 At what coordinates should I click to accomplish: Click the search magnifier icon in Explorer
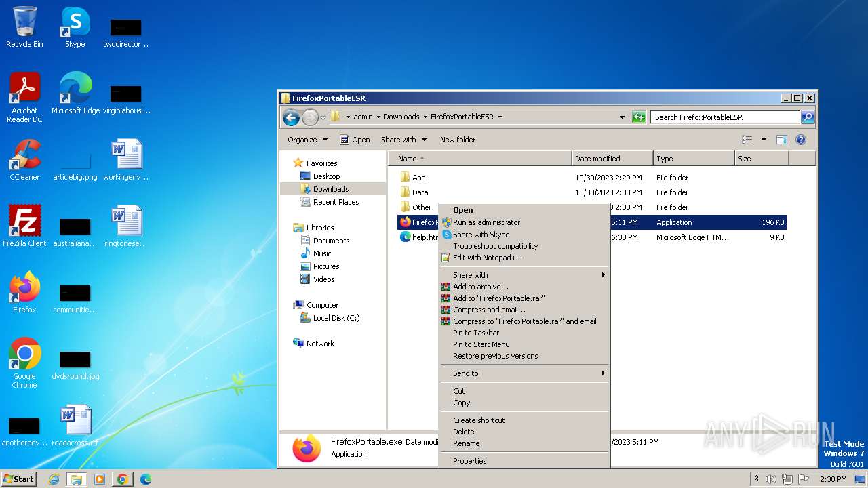[x=807, y=117]
